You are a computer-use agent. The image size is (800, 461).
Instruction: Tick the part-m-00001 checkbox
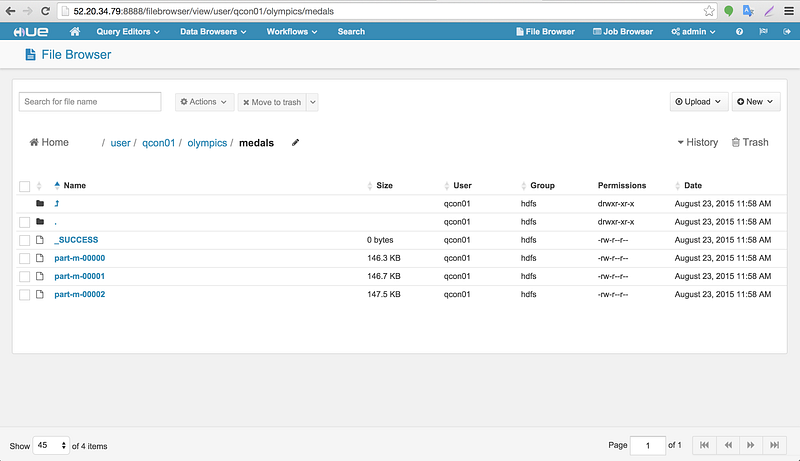click(24, 276)
